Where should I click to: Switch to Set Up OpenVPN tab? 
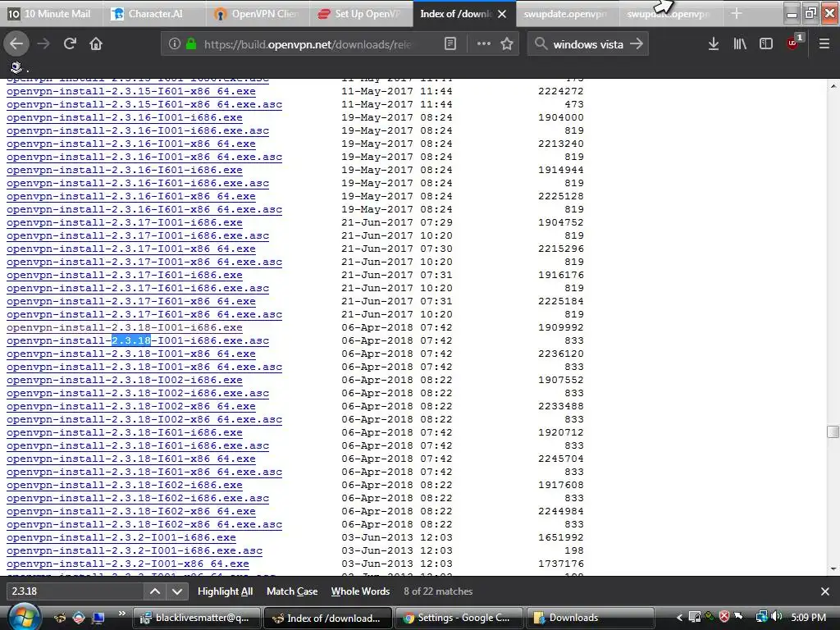coord(361,14)
